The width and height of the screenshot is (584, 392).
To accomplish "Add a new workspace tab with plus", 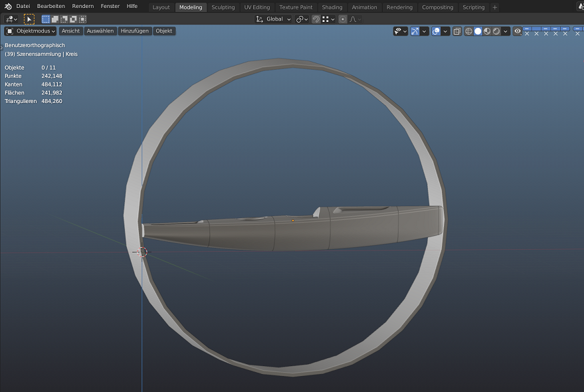I will [x=495, y=7].
